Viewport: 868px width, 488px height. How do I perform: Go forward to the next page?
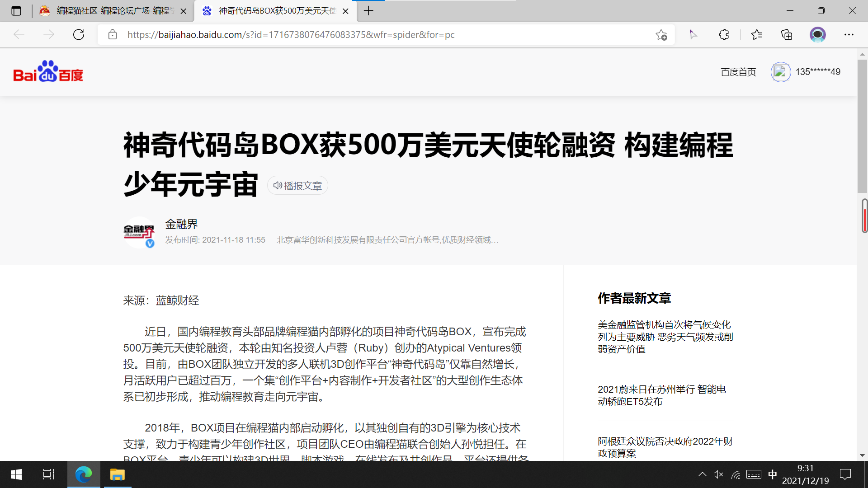coord(49,35)
